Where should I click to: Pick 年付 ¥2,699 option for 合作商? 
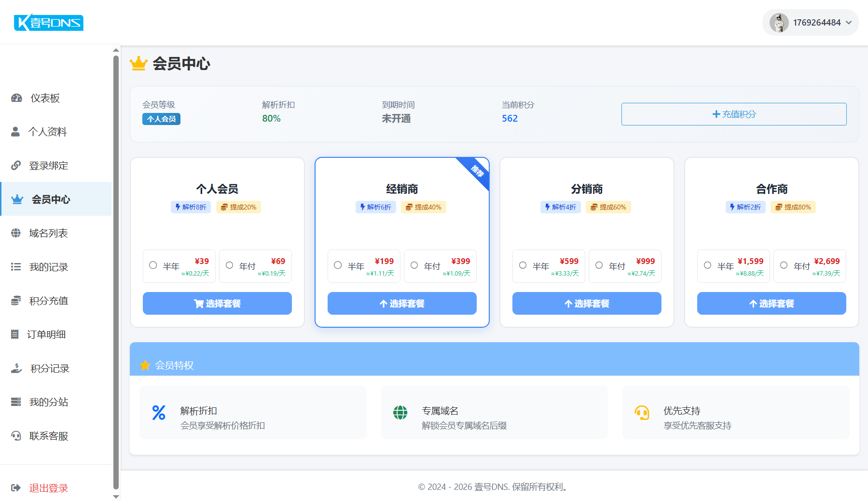784,265
